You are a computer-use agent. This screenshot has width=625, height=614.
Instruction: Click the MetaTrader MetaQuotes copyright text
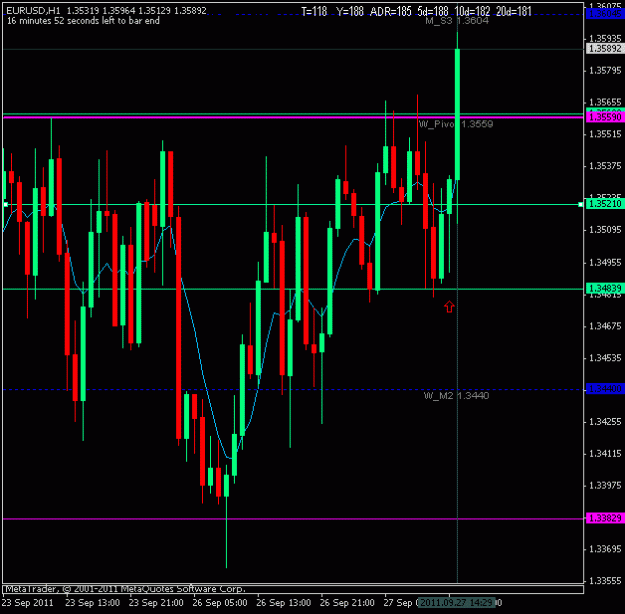(x=125, y=589)
